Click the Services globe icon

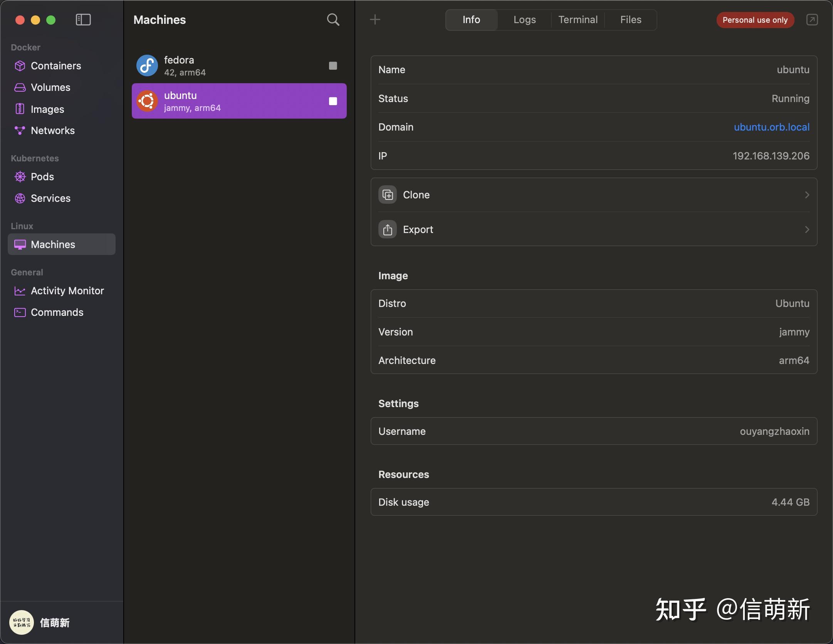(20, 198)
